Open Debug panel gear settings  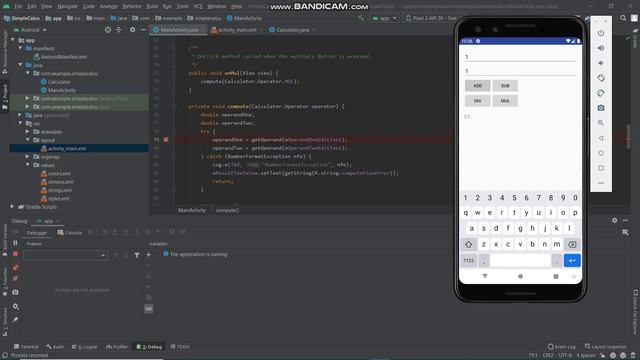pyautogui.click(x=615, y=220)
